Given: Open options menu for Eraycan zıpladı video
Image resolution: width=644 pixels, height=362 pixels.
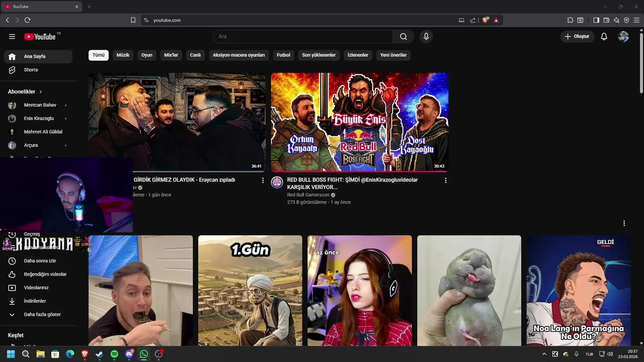Looking at the screenshot, I should tap(263, 180).
